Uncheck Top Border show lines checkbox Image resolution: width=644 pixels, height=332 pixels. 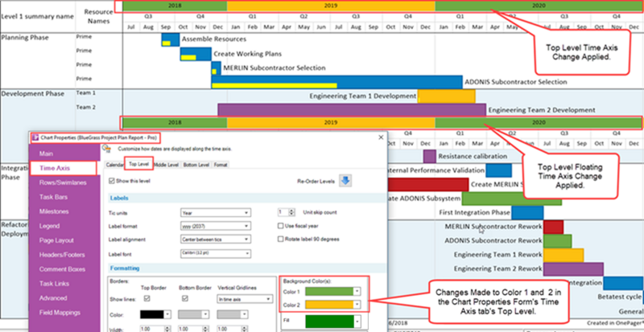click(x=147, y=298)
